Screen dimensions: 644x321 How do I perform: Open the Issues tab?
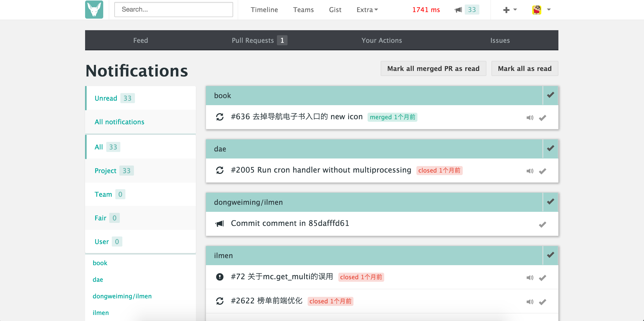500,40
